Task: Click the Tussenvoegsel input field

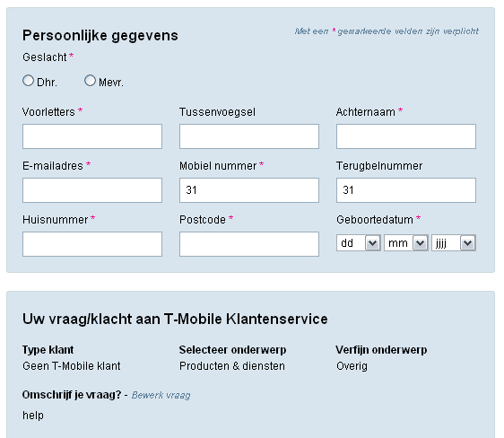Action: point(249,136)
